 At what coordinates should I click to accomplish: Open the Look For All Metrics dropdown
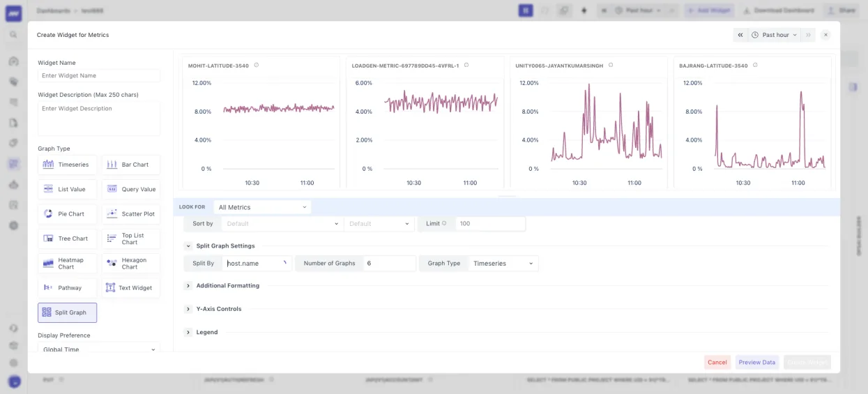pyautogui.click(x=262, y=207)
